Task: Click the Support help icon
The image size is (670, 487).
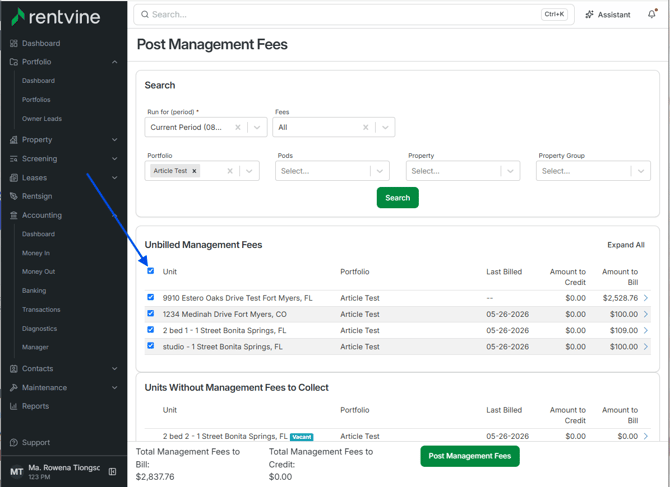Action: [14, 443]
